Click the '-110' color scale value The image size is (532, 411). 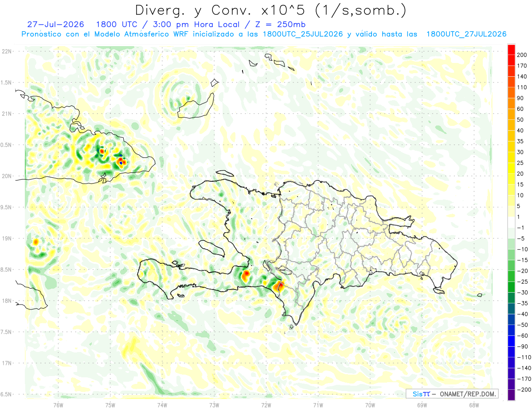pyautogui.click(x=524, y=357)
